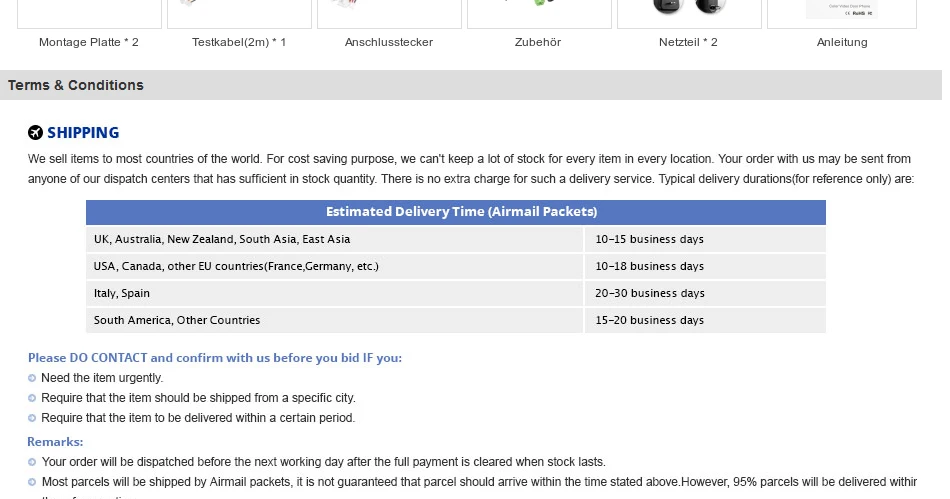The height and width of the screenshot is (499, 950).
Task: Click the Netzteil * 2 label
Action: click(x=688, y=42)
